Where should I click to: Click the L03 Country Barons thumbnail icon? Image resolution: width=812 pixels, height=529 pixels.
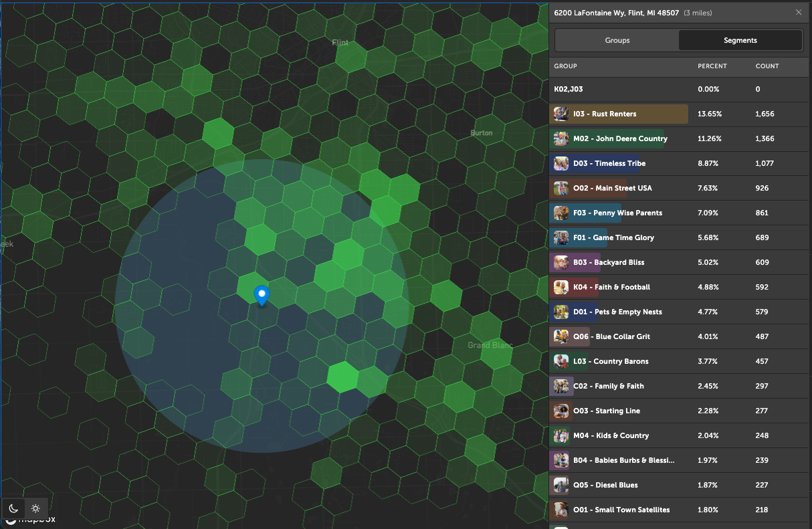point(561,361)
